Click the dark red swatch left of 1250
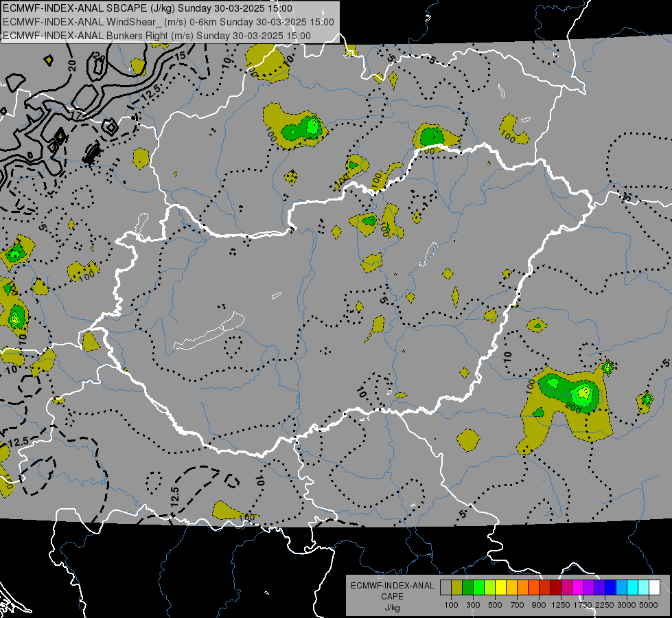 pyautogui.click(x=556, y=587)
